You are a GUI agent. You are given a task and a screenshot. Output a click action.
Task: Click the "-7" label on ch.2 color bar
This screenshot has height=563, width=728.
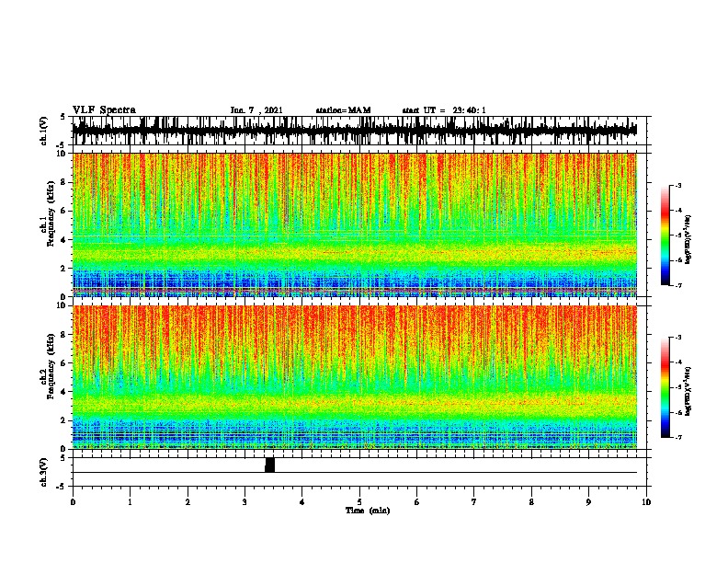(x=678, y=437)
